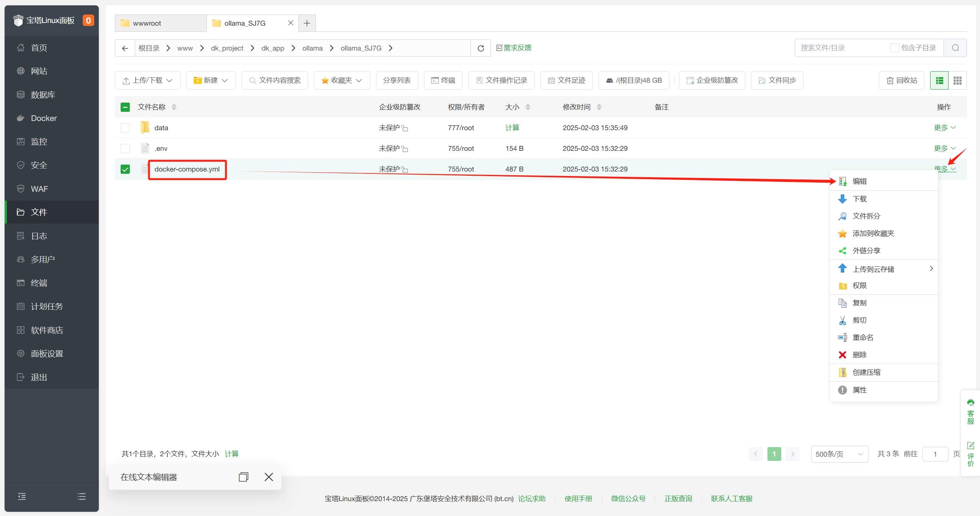Click the 搜索文件/目录 search field
This screenshot has height=516, width=980.
[x=843, y=48]
